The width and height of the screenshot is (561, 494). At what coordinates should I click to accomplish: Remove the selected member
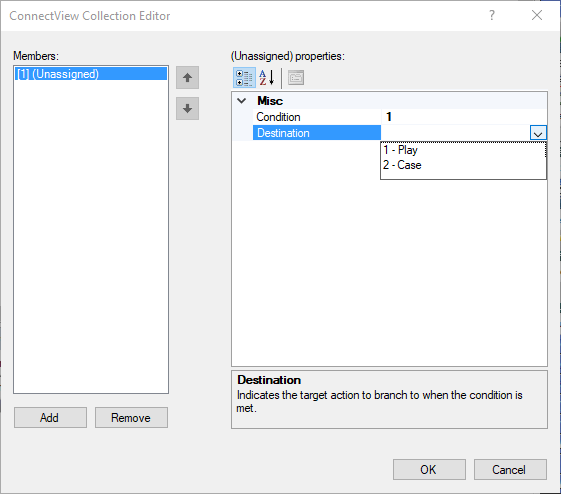[131, 417]
